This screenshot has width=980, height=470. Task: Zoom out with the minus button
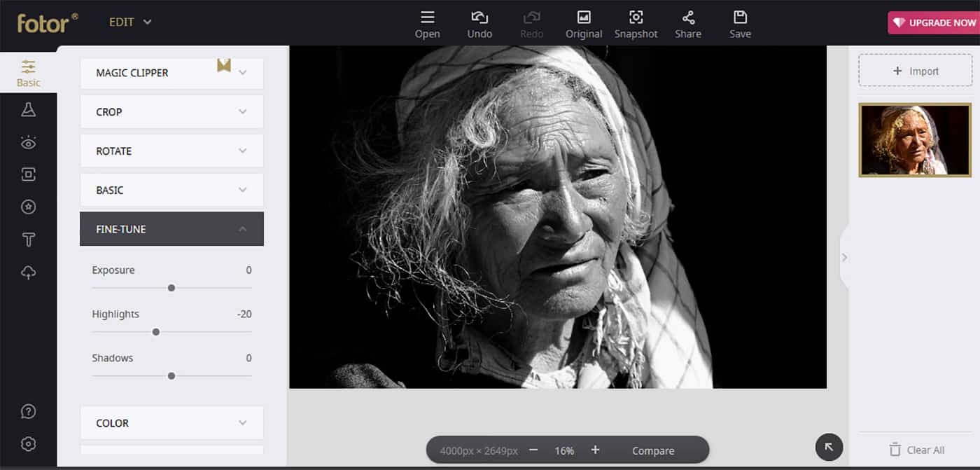pos(533,450)
